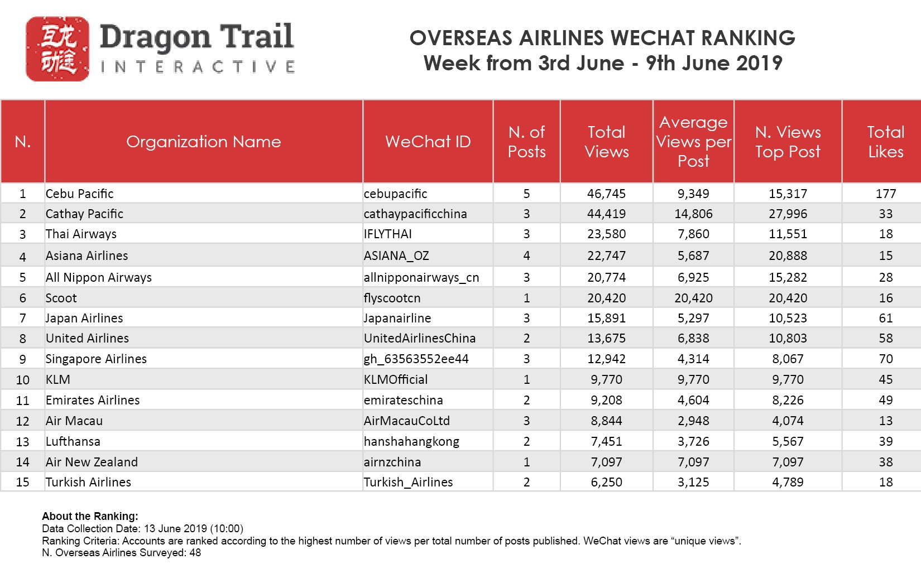This screenshot has height=588, width=921.
Task: Click the cathaypacificchina WeChat ID cell
Action: (415, 214)
